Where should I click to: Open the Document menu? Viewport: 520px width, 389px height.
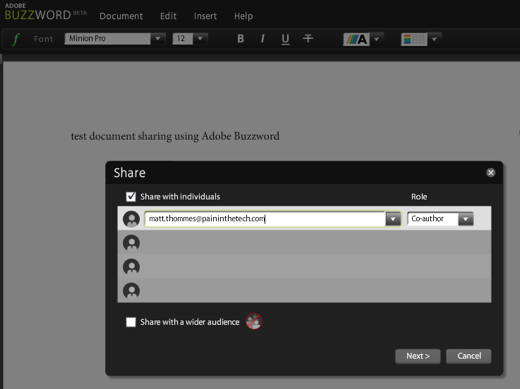[121, 16]
